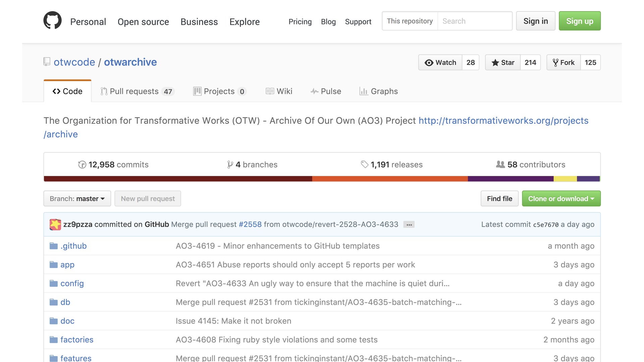Select the This repository search scope
This screenshot has height=362, width=644.
pyautogui.click(x=410, y=21)
